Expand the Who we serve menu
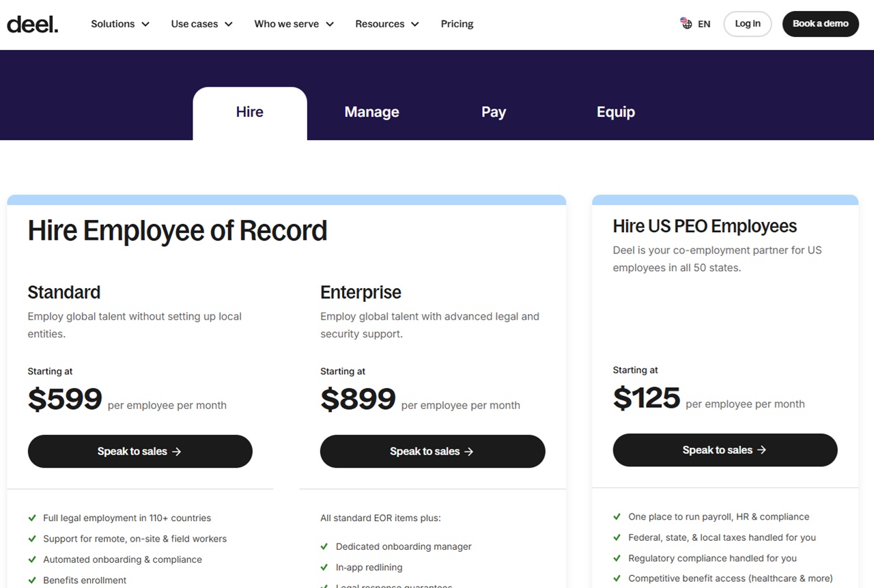Screen dimensions: 874x588 coord(294,24)
